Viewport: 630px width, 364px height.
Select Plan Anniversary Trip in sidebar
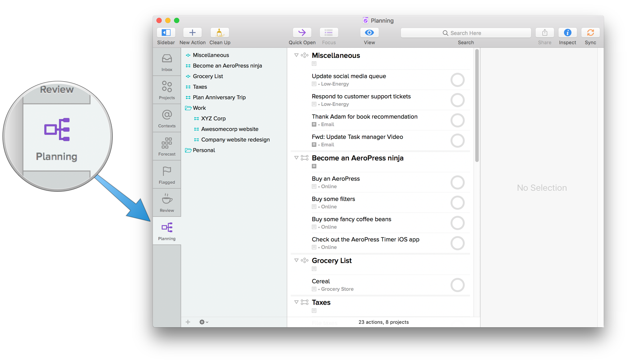(219, 97)
